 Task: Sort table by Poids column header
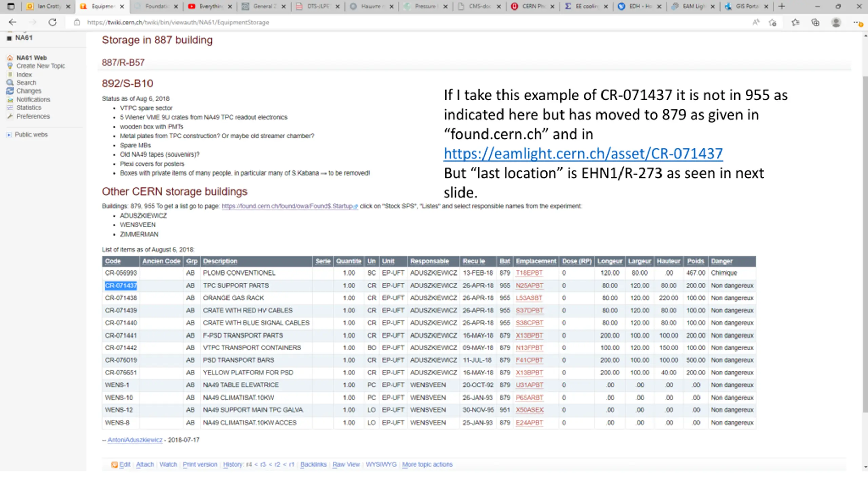click(x=695, y=261)
